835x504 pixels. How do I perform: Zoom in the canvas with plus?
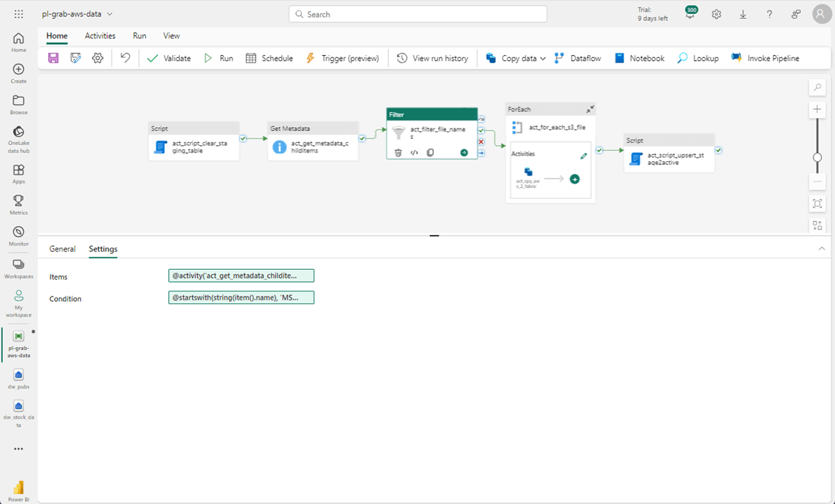(x=817, y=109)
